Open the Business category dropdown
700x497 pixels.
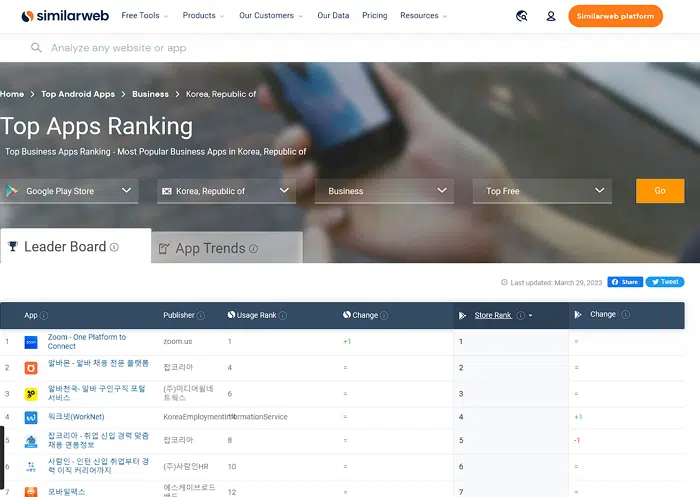(x=384, y=191)
